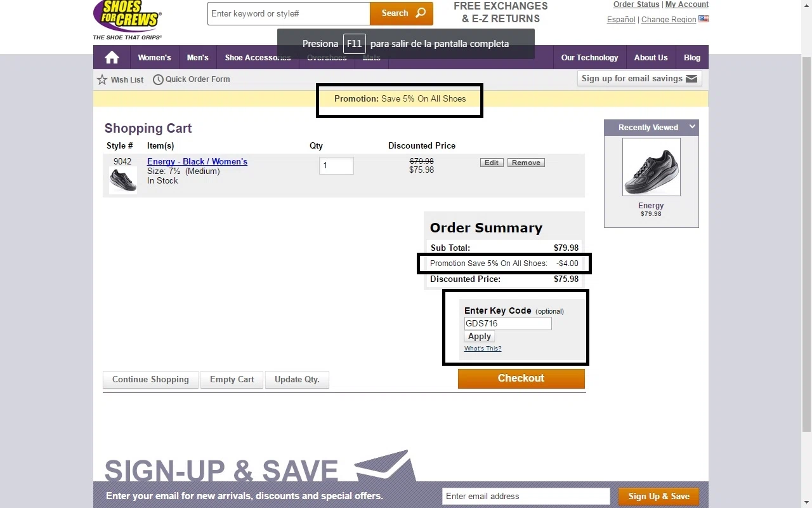The height and width of the screenshot is (508, 812).
Task: Click the Energy label under Recently Viewed
Action: coord(651,206)
